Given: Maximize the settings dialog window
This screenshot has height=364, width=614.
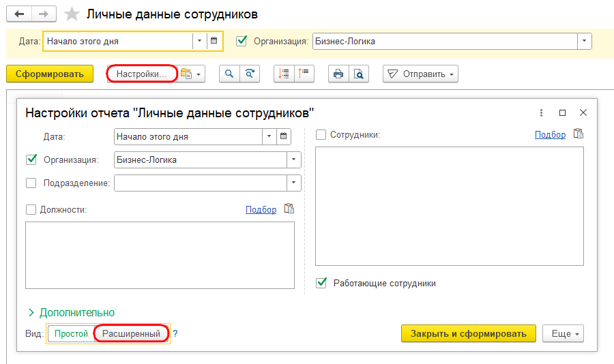Looking at the screenshot, I should click(x=562, y=112).
